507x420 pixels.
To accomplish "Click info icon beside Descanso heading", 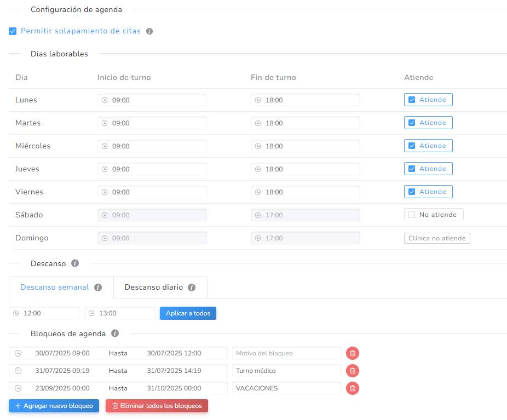I will point(75,263).
